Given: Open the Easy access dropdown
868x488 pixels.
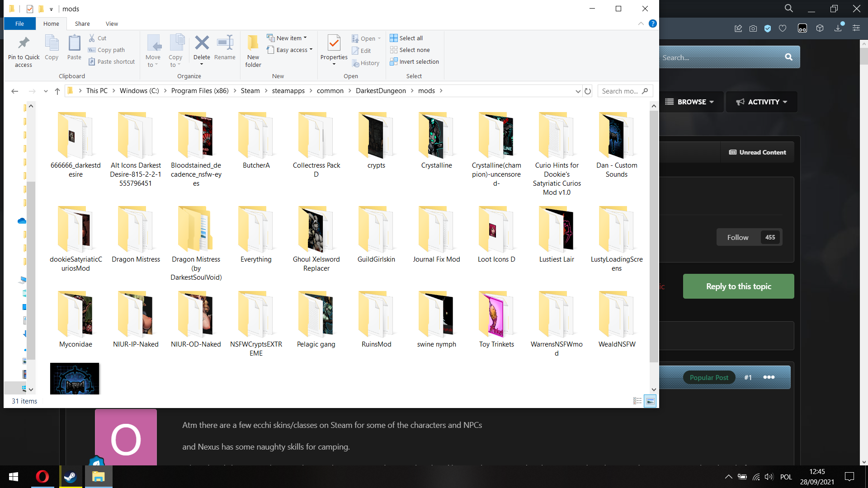Looking at the screenshot, I should [290, 50].
